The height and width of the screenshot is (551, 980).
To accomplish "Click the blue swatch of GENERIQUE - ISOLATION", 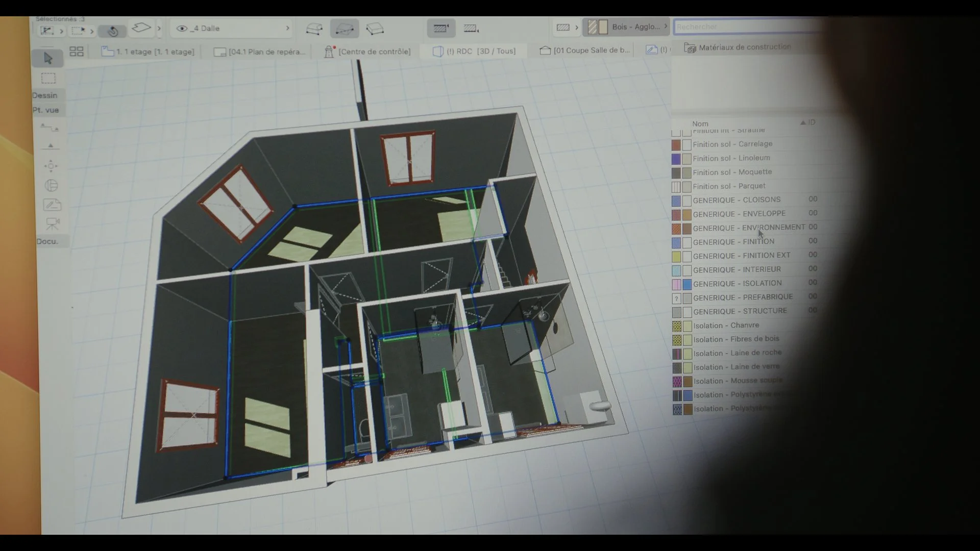I will pos(687,284).
